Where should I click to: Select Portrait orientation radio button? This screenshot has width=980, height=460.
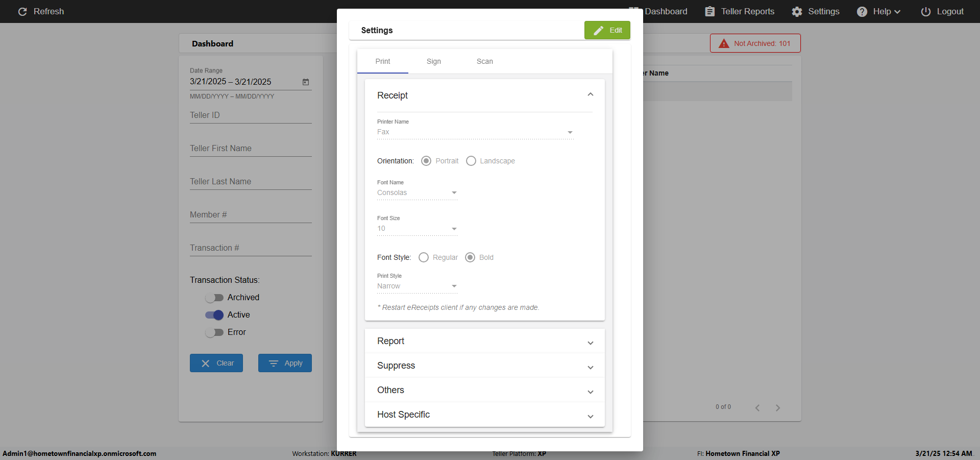point(426,161)
